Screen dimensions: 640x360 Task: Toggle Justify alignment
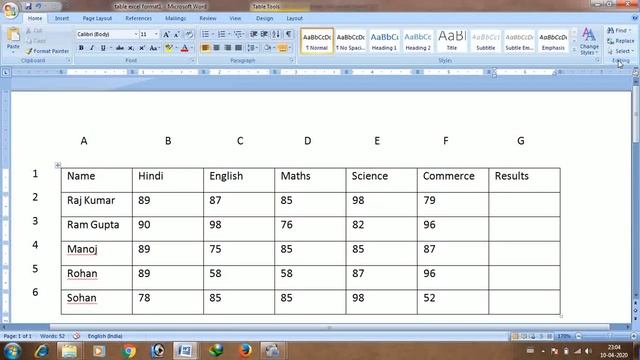238,48
